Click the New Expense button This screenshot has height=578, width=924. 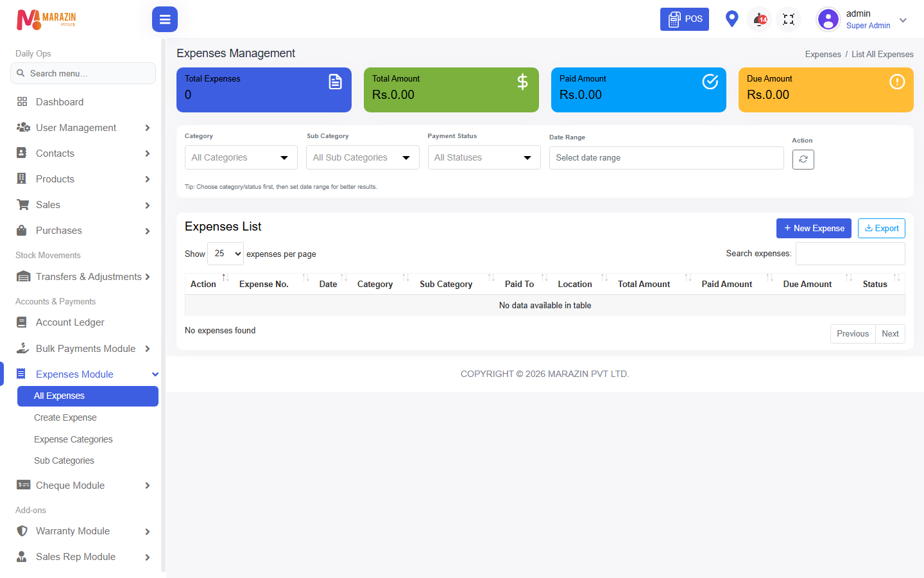[x=814, y=229]
